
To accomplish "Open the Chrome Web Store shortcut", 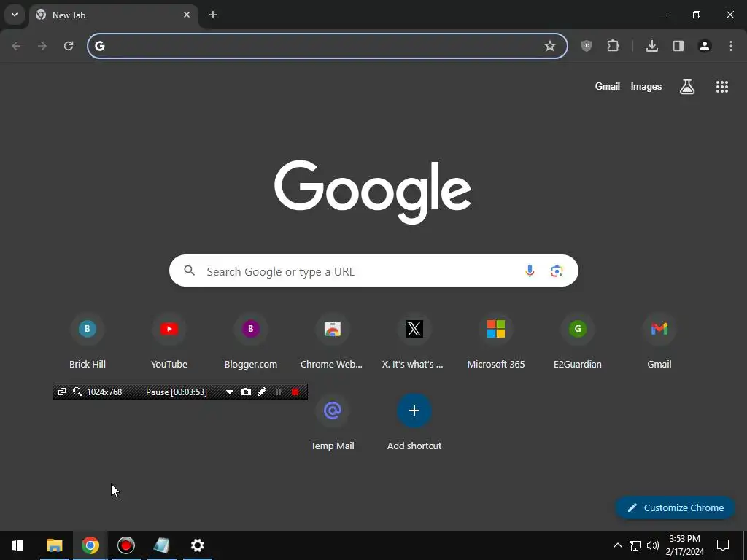I will pyautogui.click(x=332, y=341).
